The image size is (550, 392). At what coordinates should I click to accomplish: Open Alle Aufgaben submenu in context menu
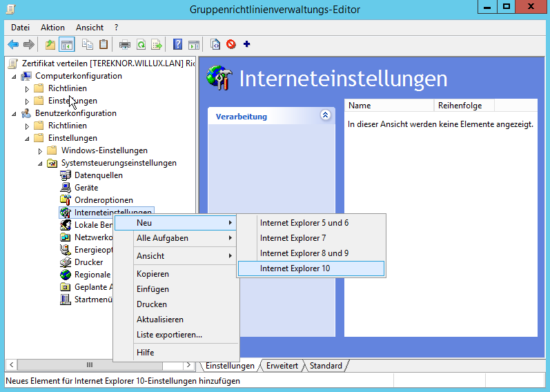(x=176, y=238)
